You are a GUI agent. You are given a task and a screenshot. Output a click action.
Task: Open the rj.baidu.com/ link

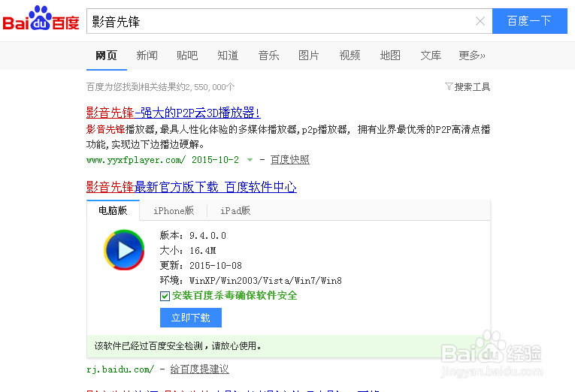[120, 369]
